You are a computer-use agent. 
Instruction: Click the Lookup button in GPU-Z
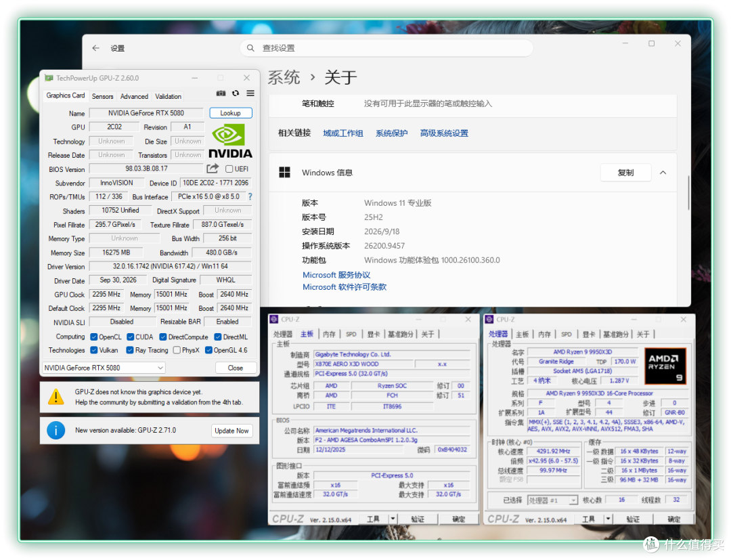(231, 113)
